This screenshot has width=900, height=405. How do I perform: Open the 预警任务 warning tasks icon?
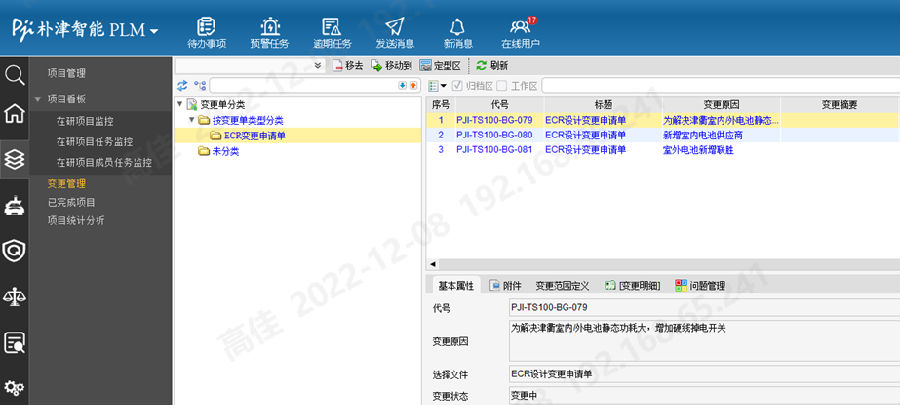coord(269,26)
